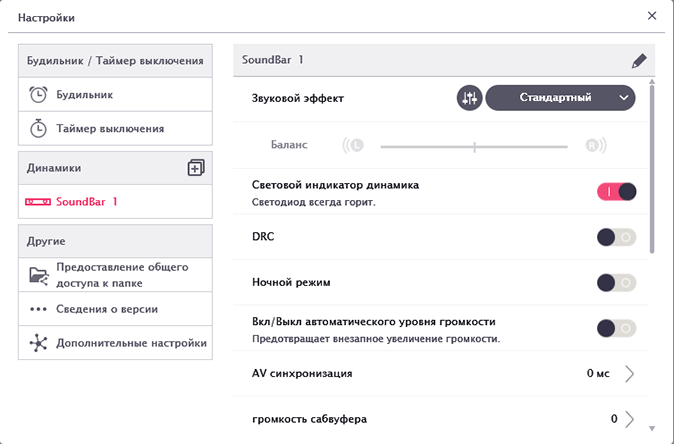Toggle automatic volume level switch
The height and width of the screenshot is (444, 674).
(616, 328)
